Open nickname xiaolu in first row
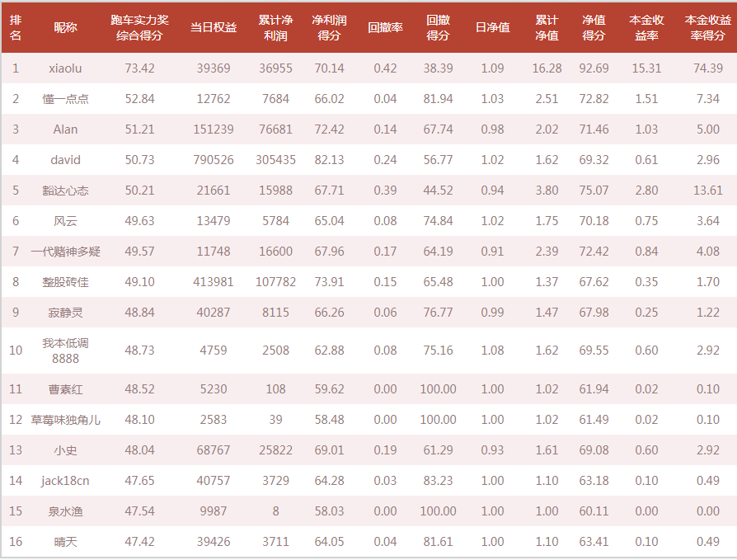Image resolution: width=737 pixels, height=560 pixels. (x=65, y=68)
